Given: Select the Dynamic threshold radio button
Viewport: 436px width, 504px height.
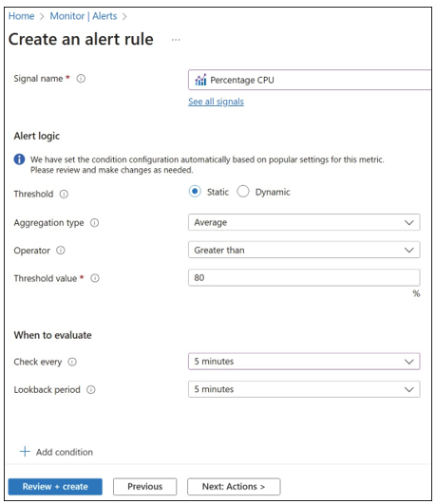Looking at the screenshot, I should (x=243, y=191).
